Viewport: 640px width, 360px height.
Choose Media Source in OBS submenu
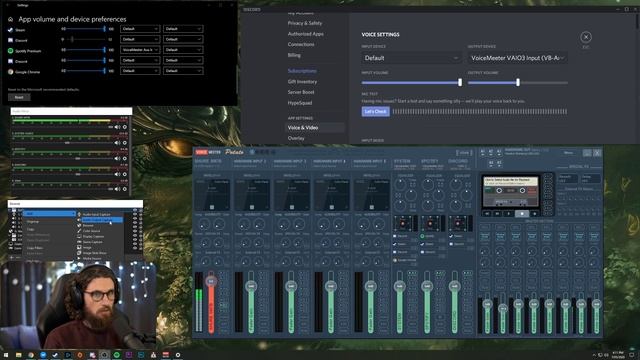pos(92,258)
